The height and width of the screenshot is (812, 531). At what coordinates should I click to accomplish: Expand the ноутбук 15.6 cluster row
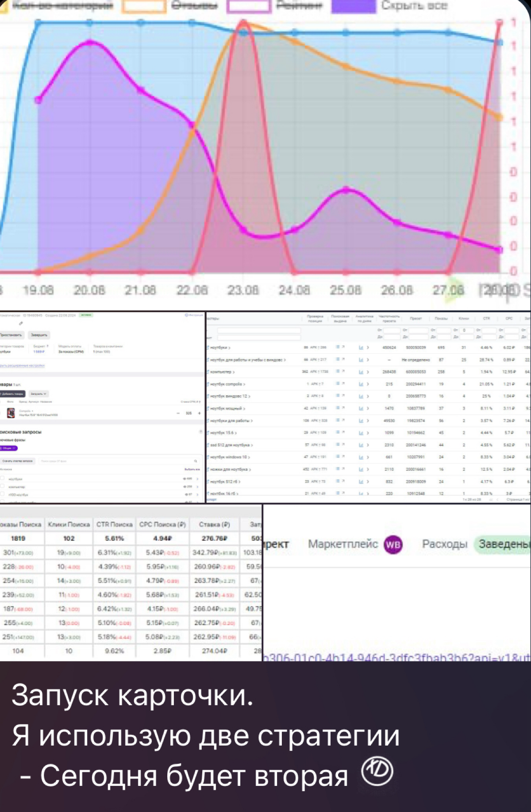click(235, 433)
